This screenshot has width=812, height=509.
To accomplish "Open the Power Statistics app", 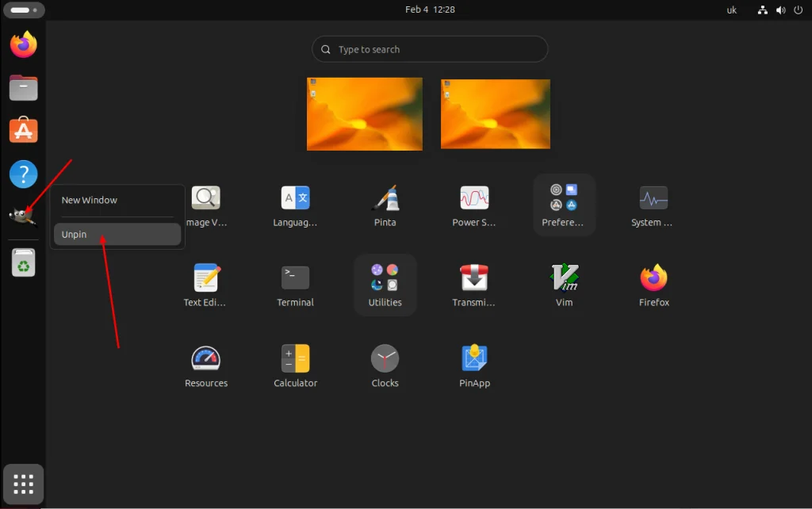I will (474, 199).
